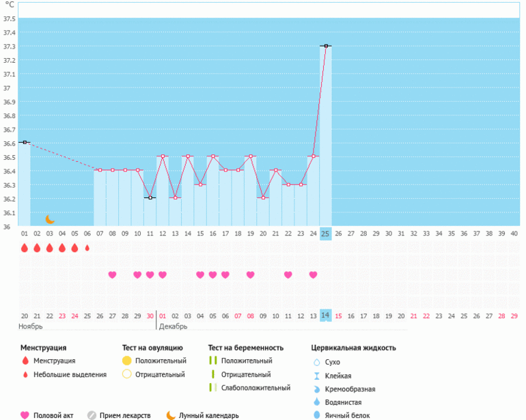The image size is (526, 420).
Task: Click the pink heart under day 24
Action: (x=313, y=275)
